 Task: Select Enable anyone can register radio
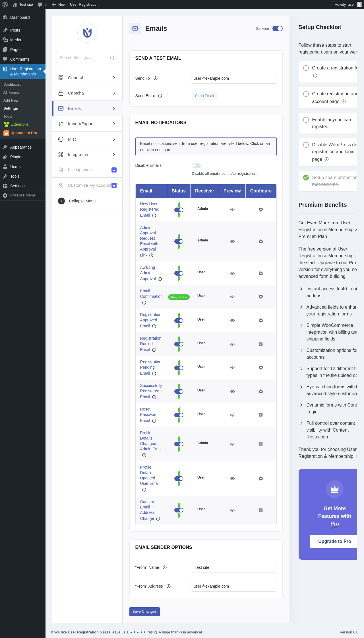click(306, 120)
